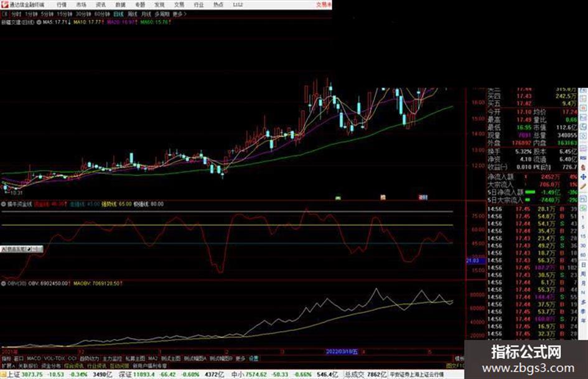Click the money bag icon in right sidebar
The image size is (588, 379).
(583, 167)
